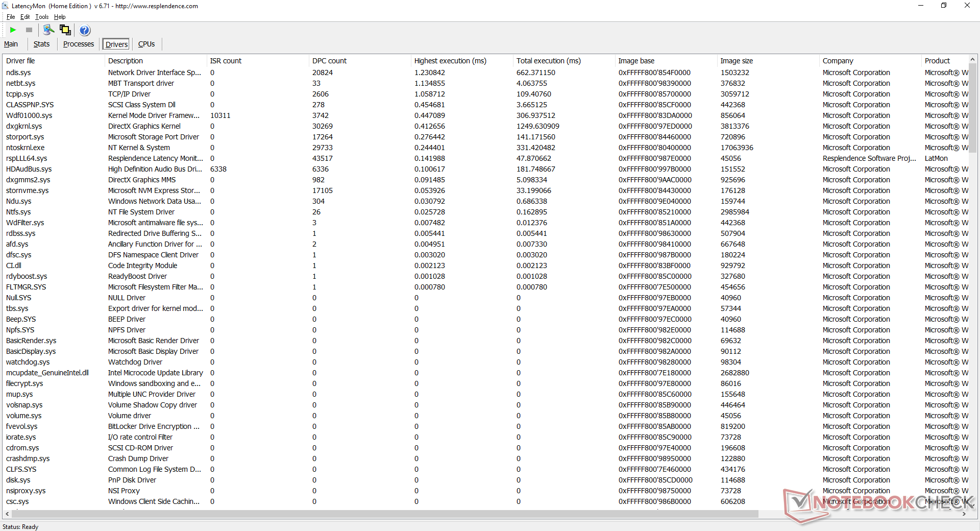This screenshot has height=531, width=980.
Task: Select the BasicDisplay.sys driver row
Action: 485,351
